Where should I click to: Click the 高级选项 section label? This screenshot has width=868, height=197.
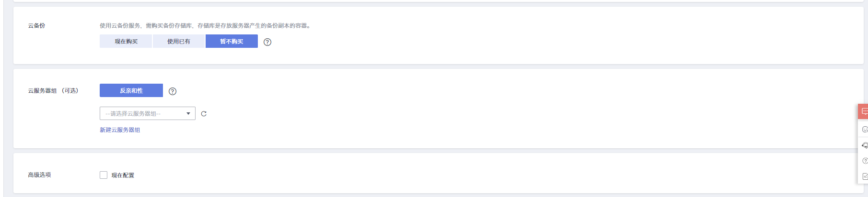pyautogui.click(x=39, y=175)
